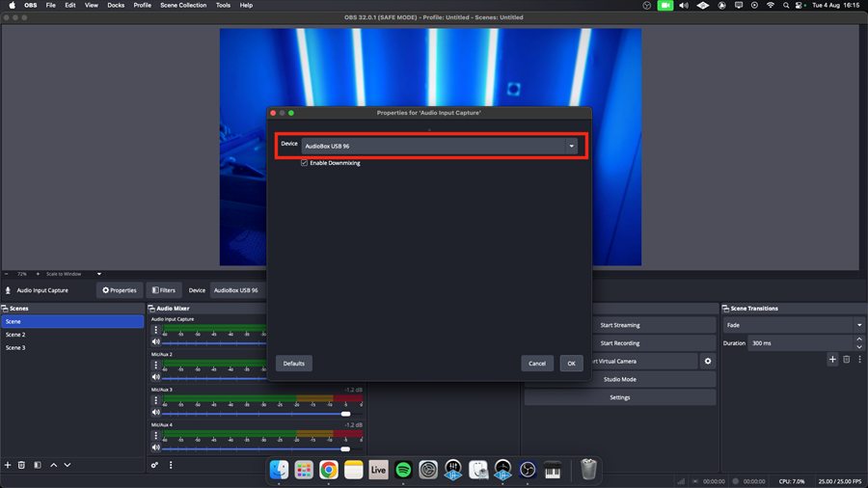Click the OBS icon in the Dock
868x488 pixels.
(x=528, y=470)
